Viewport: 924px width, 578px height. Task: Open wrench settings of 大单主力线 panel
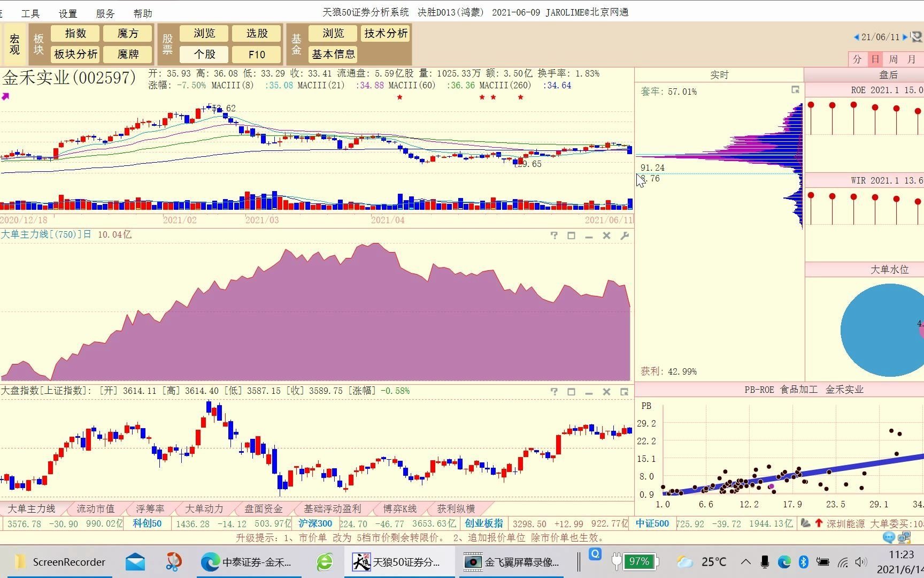tap(624, 235)
